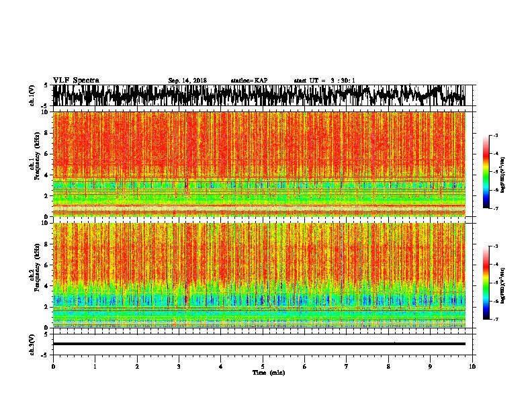Click the time axis tick label "0"
The height and width of the screenshot is (411, 532).
tap(53, 367)
